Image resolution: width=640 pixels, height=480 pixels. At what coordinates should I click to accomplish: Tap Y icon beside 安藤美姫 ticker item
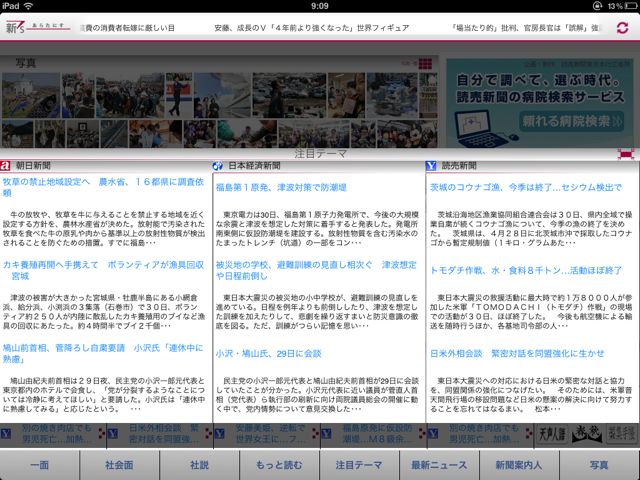point(220,433)
